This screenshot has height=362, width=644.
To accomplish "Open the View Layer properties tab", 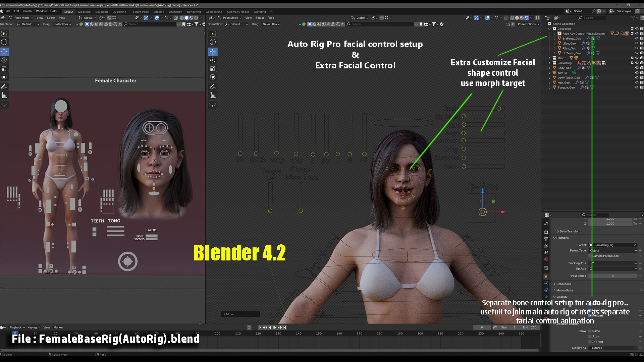I will pyautogui.click(x=546, y=246).
